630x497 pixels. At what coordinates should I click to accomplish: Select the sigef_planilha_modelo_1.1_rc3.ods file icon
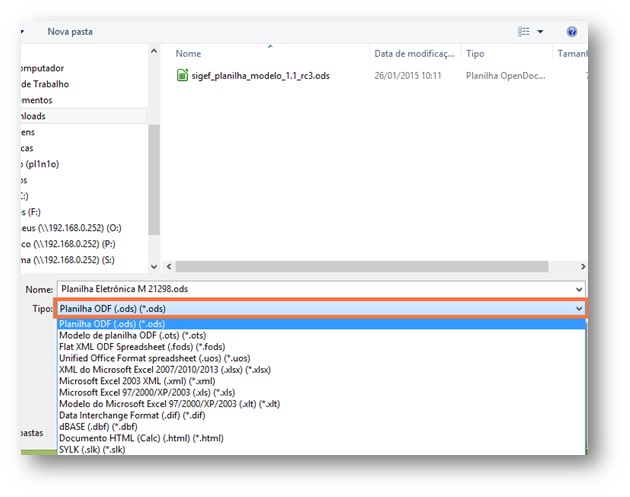[182, 75]
